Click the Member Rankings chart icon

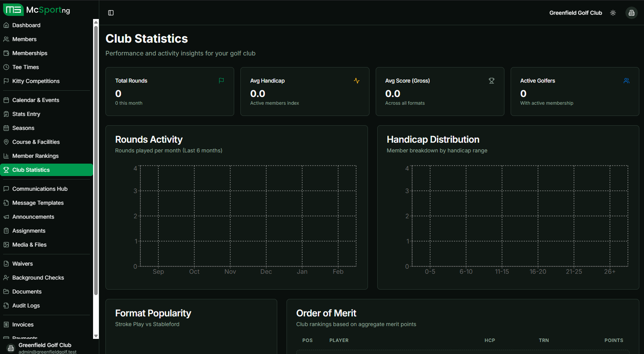click(7, 156)
